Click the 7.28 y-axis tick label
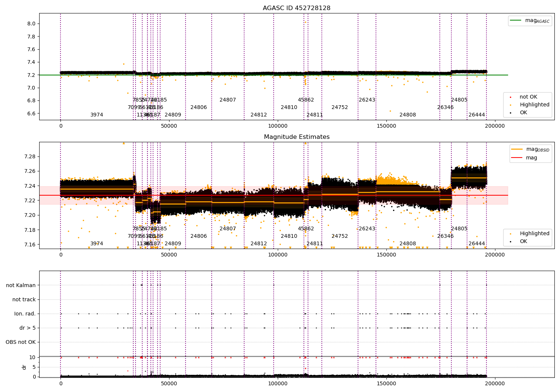 click(29, 156)
